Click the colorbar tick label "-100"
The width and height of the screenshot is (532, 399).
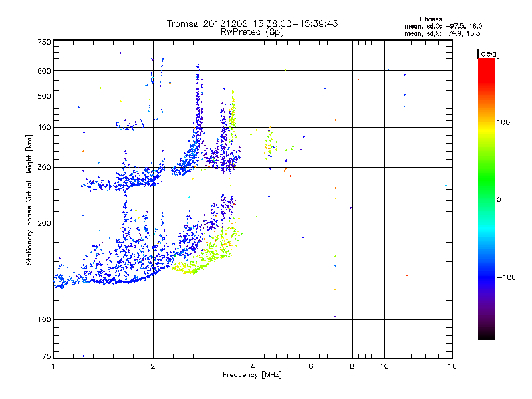pos(507,277)
